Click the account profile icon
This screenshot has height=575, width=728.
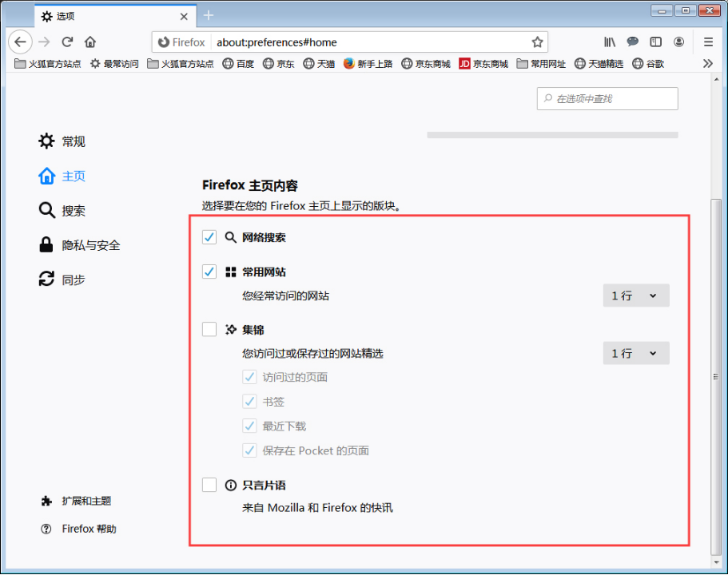pyautogui.click(x=678, y=42)
